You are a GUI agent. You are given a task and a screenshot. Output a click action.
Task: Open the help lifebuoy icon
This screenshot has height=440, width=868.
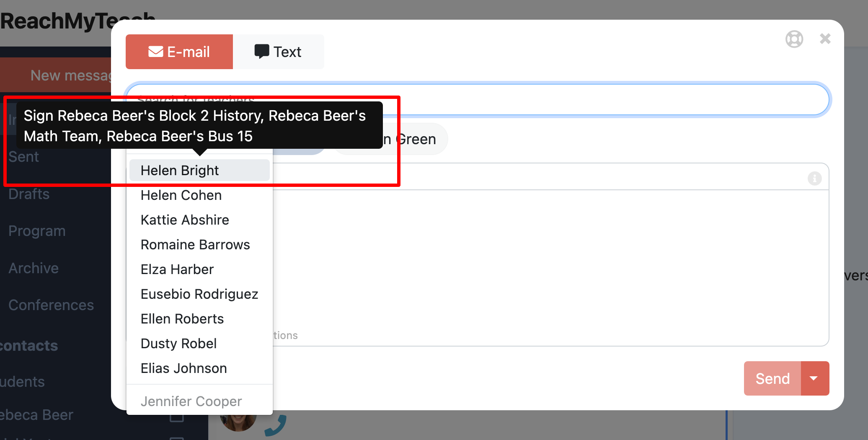point(794,39)
